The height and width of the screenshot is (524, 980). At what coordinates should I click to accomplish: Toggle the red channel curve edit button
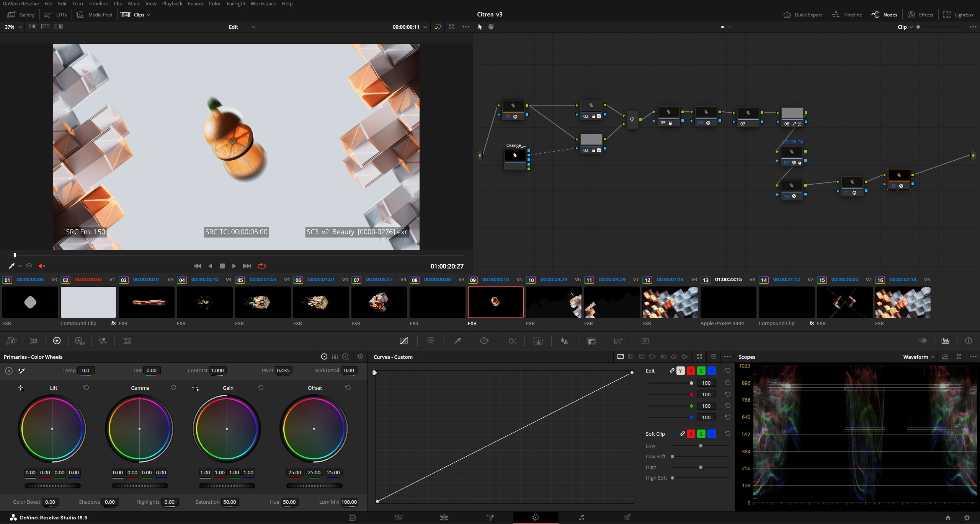click(691, 371)
